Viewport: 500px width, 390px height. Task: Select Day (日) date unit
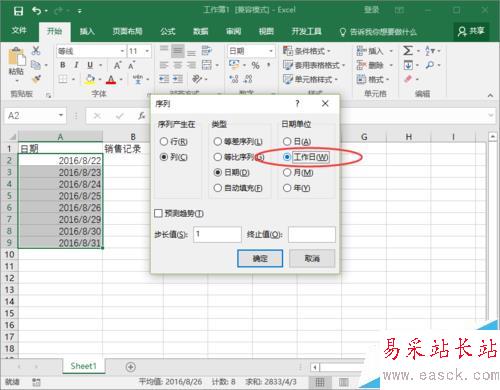(297, 142)
